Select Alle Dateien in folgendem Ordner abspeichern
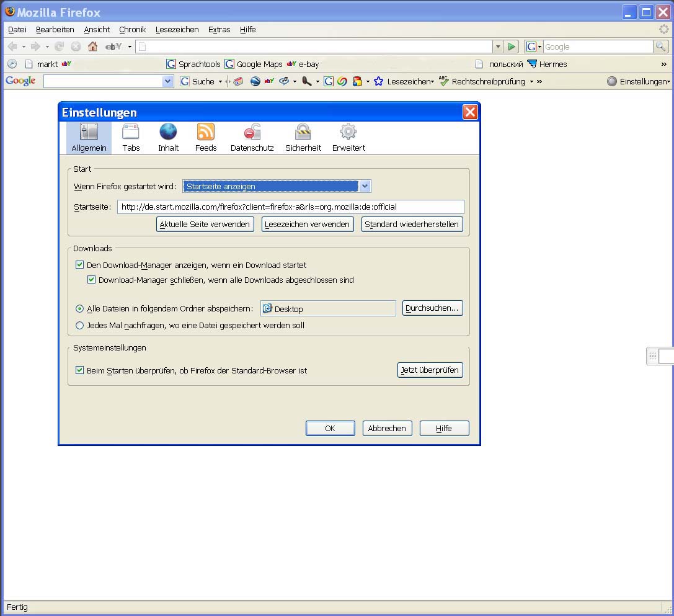Image resolution: width=674 pixels, height=616 pixels. coord(79,308)
